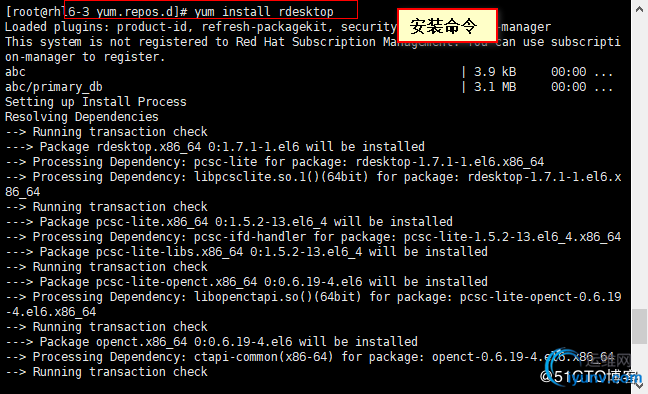
Task: Click the pcsc-lite-libs.x86_64 package line
Action: (x=246, y=252)
